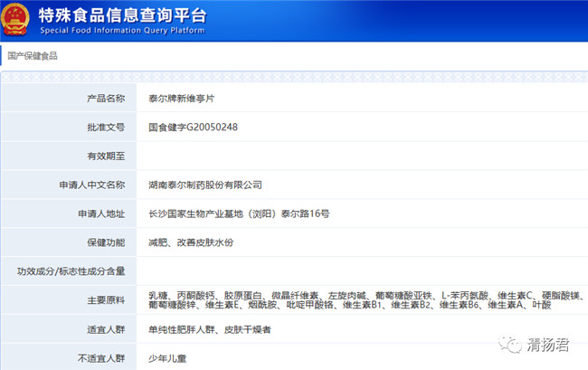Screen dimensions: 588x370
Task: Select approval number 国食健字G20050248
Action: pyautogui.click(x=193, y=127)
